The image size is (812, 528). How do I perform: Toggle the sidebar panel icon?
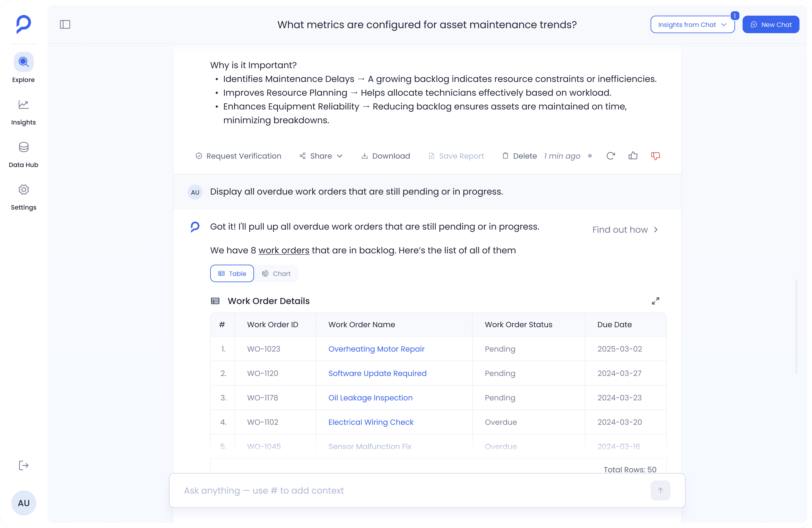[65, 25]
